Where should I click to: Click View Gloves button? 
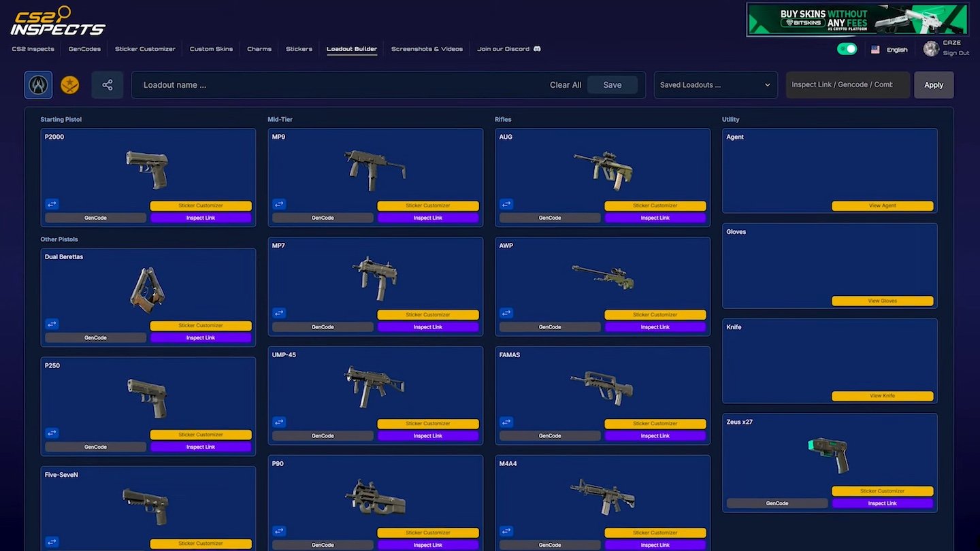pos(882,301)
